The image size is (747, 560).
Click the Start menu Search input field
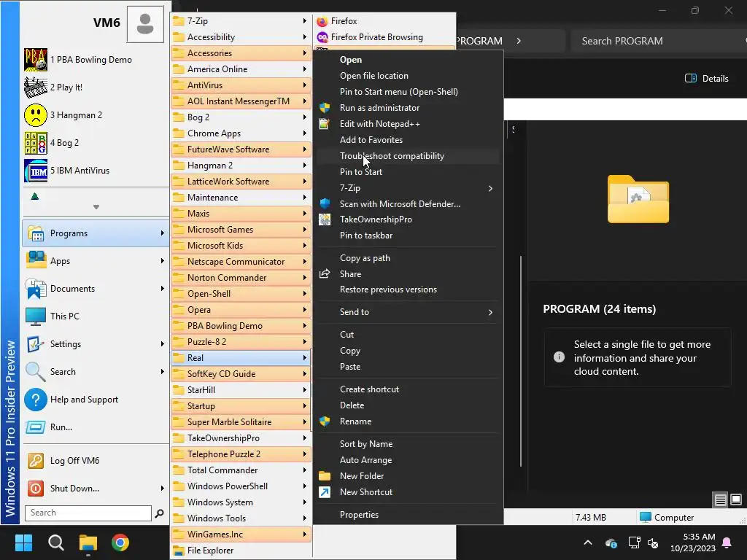tap(88, 513)
